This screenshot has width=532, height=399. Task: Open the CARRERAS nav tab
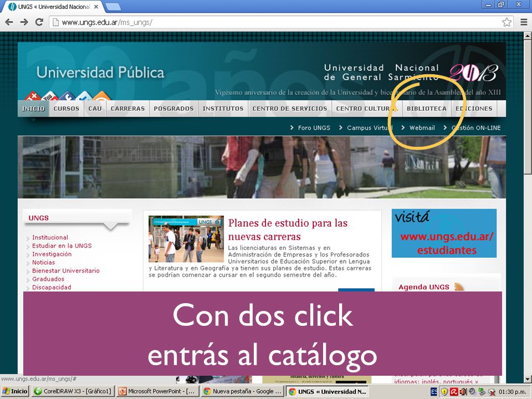(127, 109)
